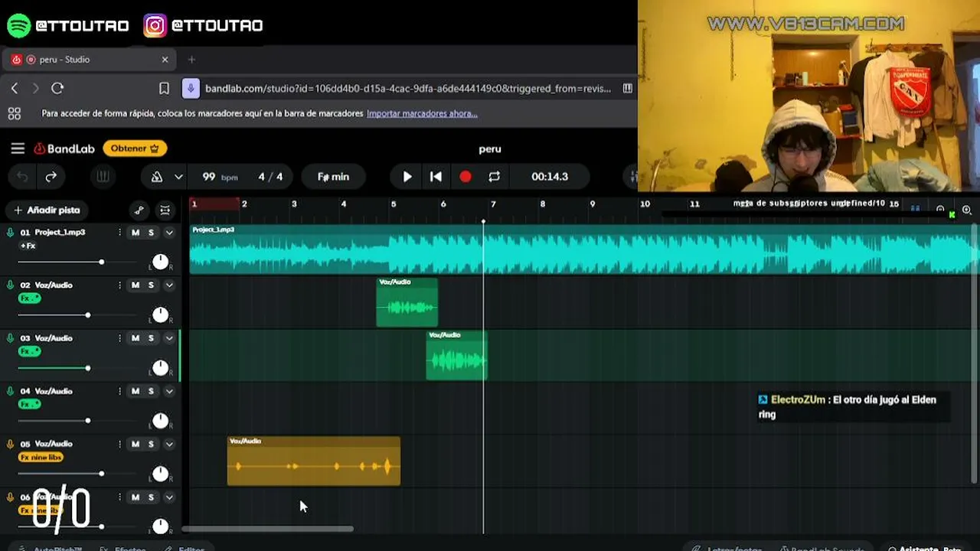Image resolution: width=980 pixels, height=551 pixels.
Task: Select Voz/Audio clip on track 02
Action: click(407, 302)
